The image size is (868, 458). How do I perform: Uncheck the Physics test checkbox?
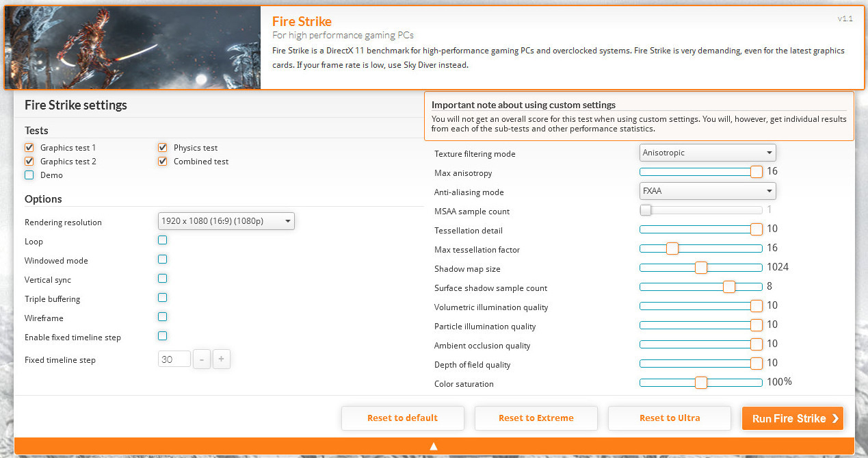point(163,147)
